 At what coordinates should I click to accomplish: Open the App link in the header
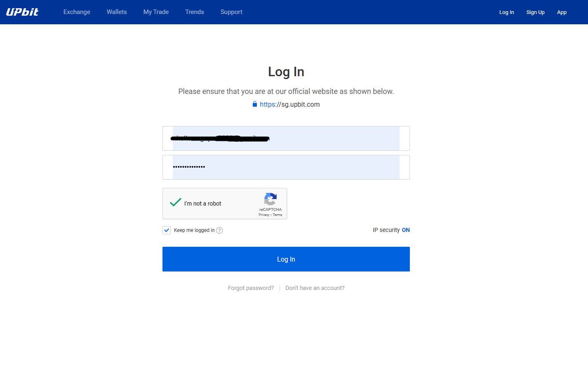click(x=562, y=12)
